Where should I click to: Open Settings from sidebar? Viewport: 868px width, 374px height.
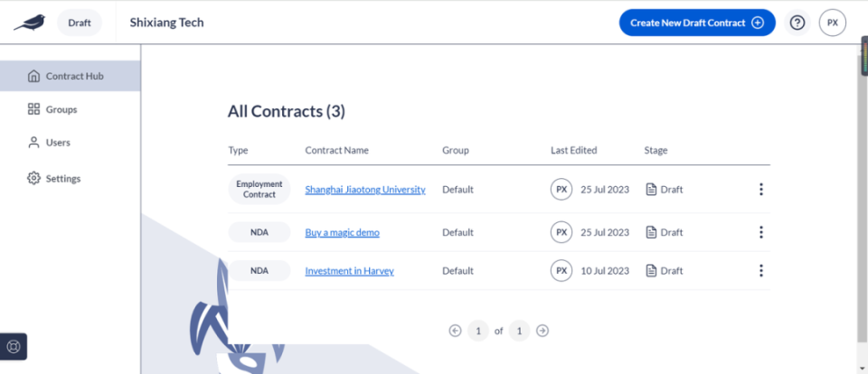click(x=62, y=178)
